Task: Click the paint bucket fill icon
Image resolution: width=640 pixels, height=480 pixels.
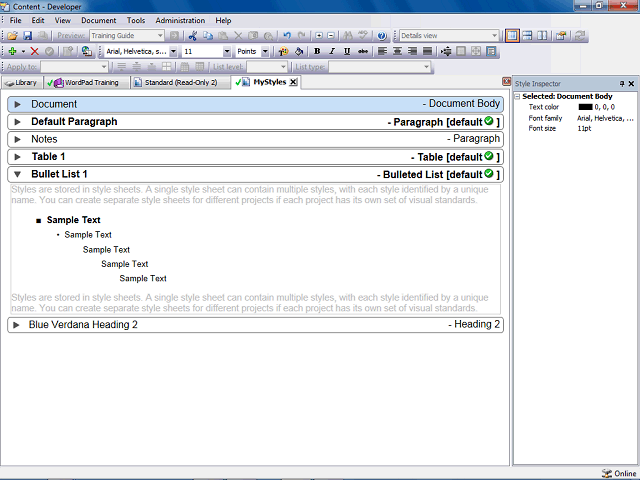Action: tap(299, 51)
